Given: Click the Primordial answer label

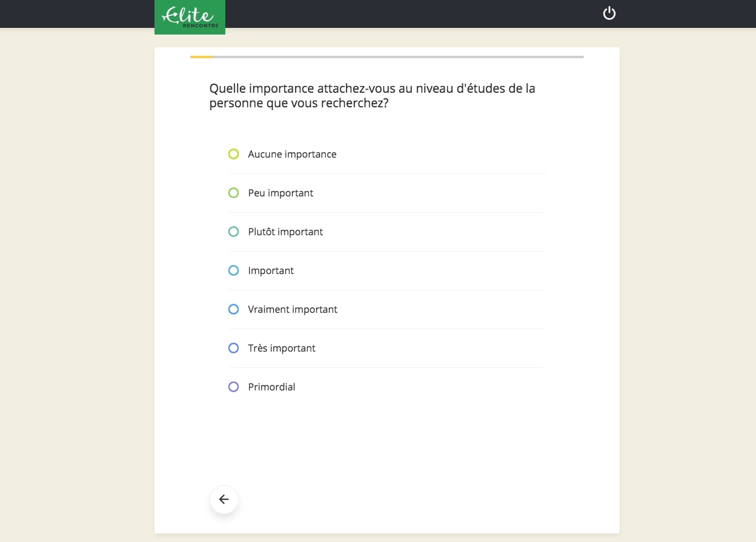Looking at the screenshot, I should [271, 387].
